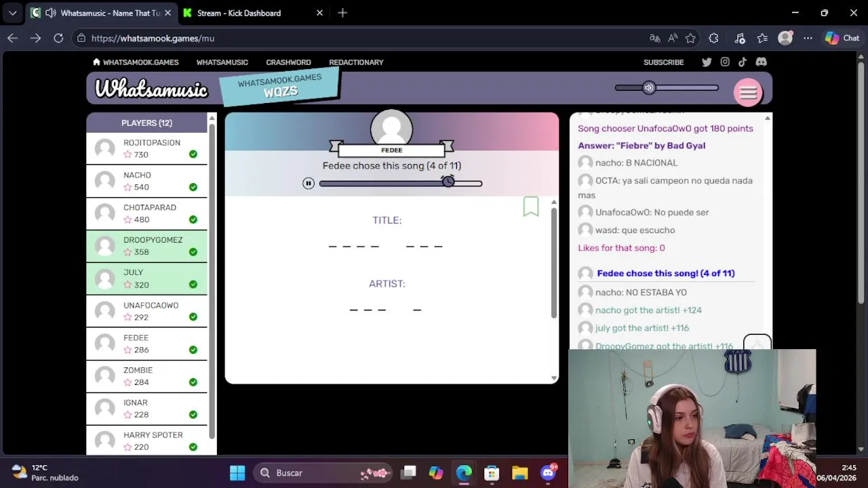Bookmark this song with the green bookmark icon
This screenshot has width=868, height=488.
pyautogui.click(x=531, y=207)
